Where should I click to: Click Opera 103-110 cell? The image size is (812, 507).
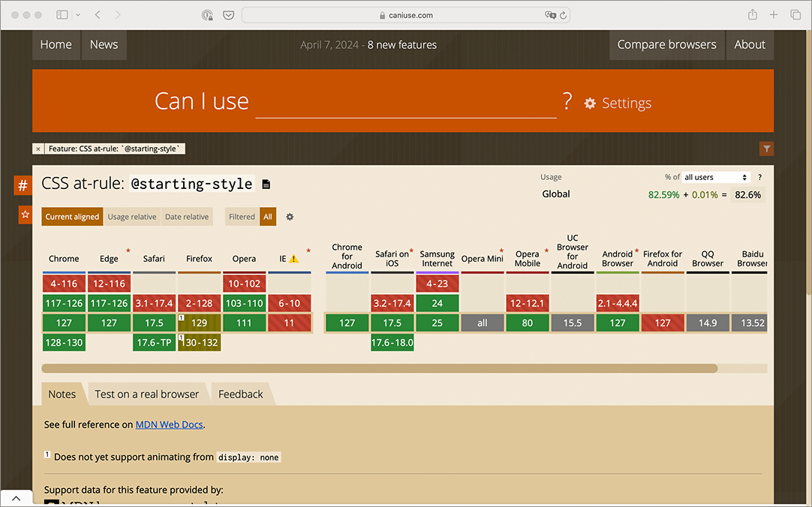pyautogui.click(x=245, y=303)
